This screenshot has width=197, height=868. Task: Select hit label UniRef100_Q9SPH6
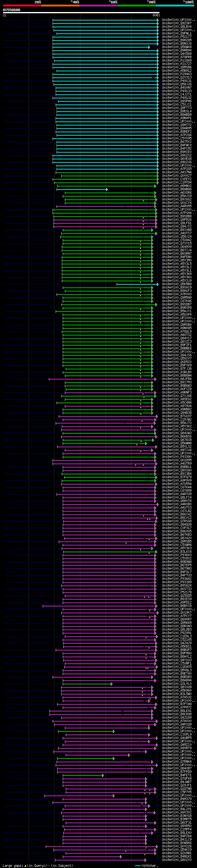pos(177,101)
